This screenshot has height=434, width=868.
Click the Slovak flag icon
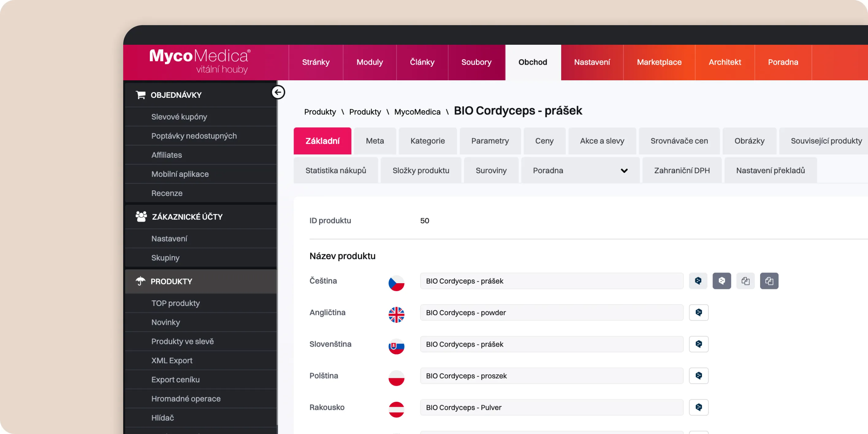(396, 346)
